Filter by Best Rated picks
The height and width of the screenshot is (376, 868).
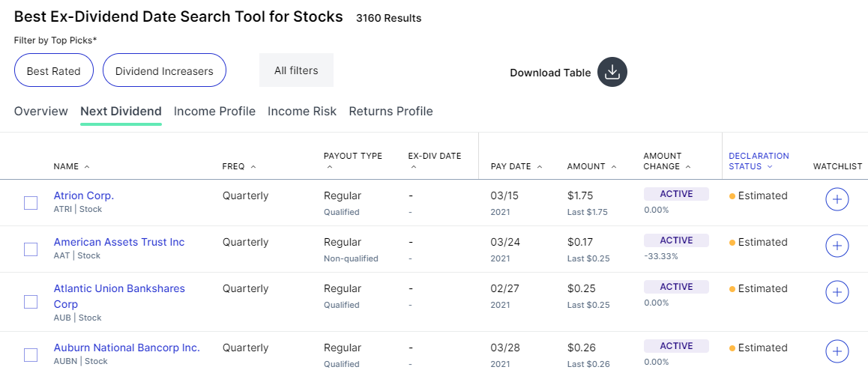point(53,71)
